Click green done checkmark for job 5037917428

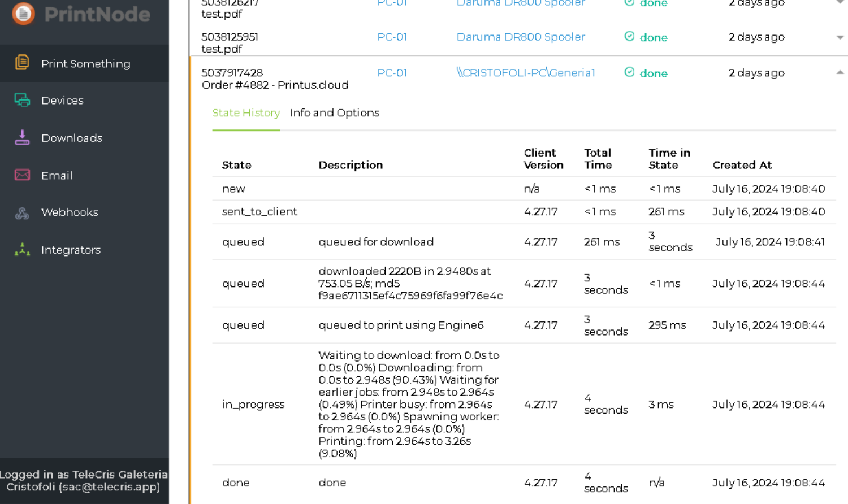coord(629,72)
